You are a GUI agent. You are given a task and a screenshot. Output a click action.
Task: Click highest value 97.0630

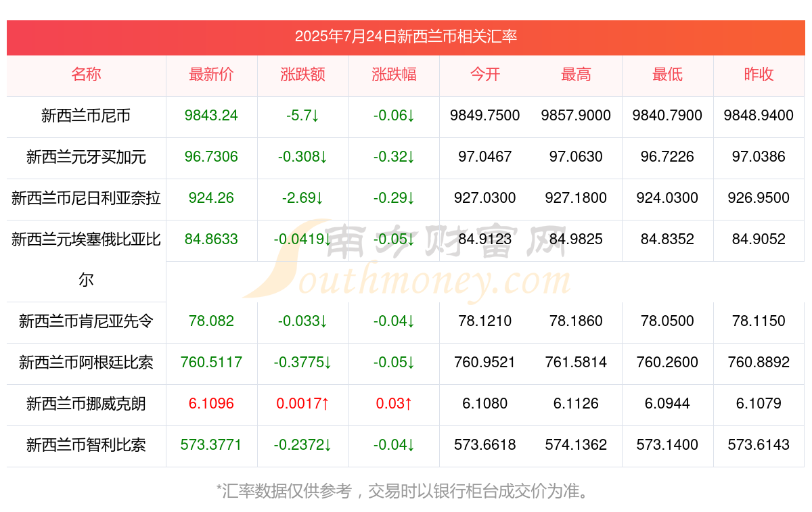pyautogui.click(x=576, y=157)
